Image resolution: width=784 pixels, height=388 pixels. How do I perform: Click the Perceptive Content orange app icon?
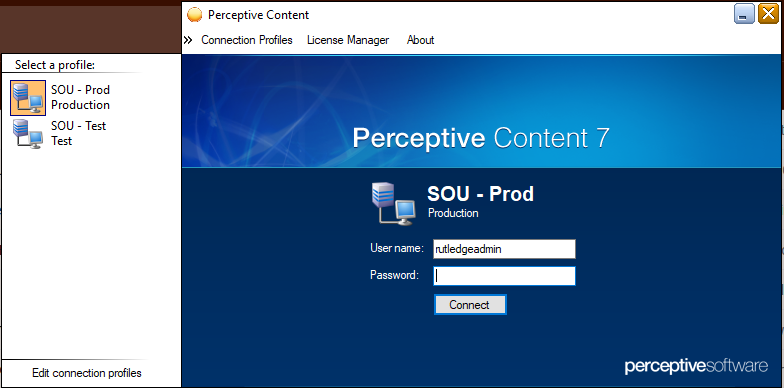click(x=194, y=15)
